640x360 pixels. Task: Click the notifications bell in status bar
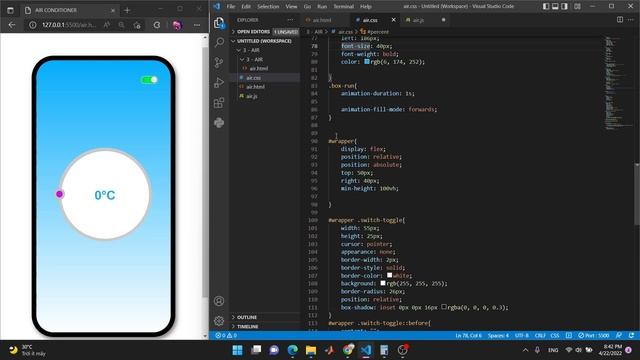coord(631,336)
